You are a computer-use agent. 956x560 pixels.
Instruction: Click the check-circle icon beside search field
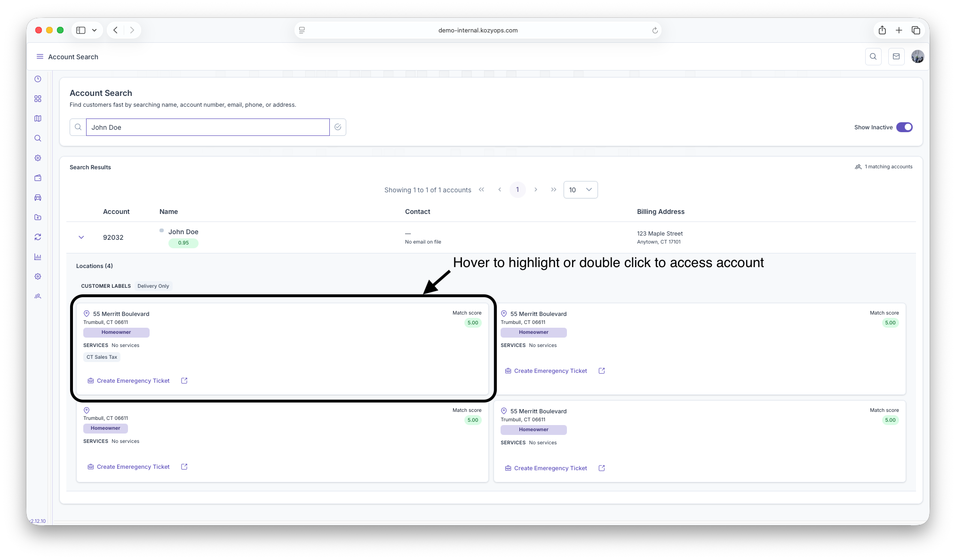tap(338, 127)
